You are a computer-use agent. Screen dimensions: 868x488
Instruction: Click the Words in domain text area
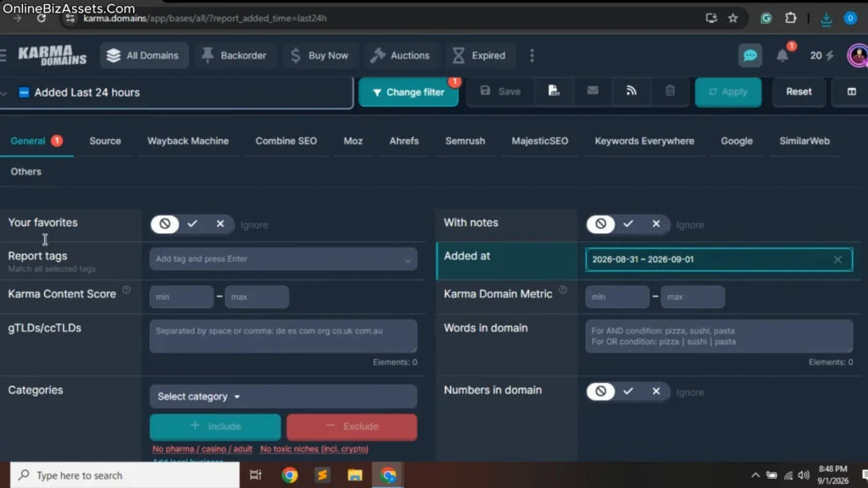pos(719,336)
